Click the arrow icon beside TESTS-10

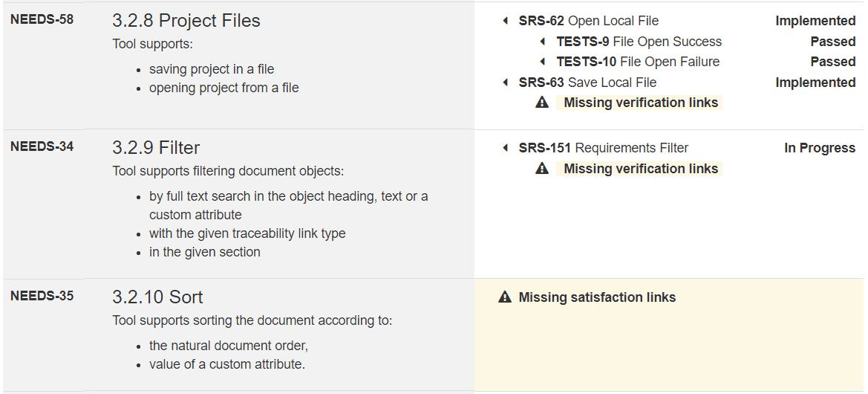click(x=543, y=62)
